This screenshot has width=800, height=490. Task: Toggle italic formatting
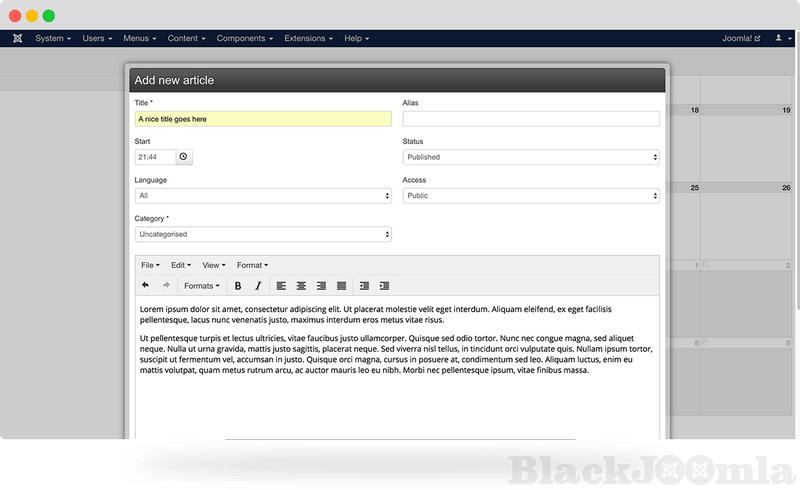258,286
